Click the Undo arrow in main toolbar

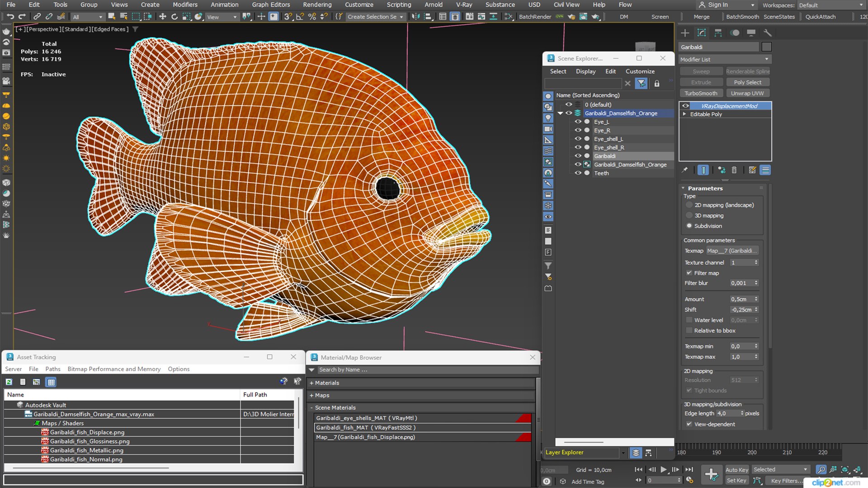coord(10,17)
